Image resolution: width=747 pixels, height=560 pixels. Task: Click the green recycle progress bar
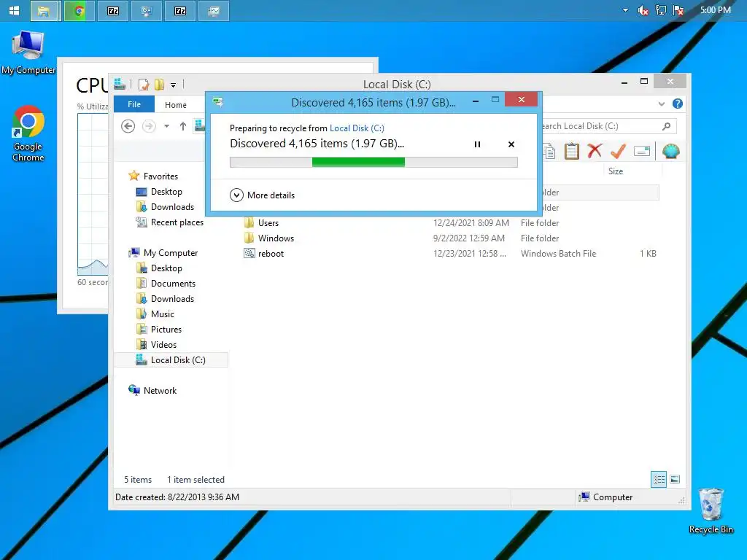(x=373, y=163)
